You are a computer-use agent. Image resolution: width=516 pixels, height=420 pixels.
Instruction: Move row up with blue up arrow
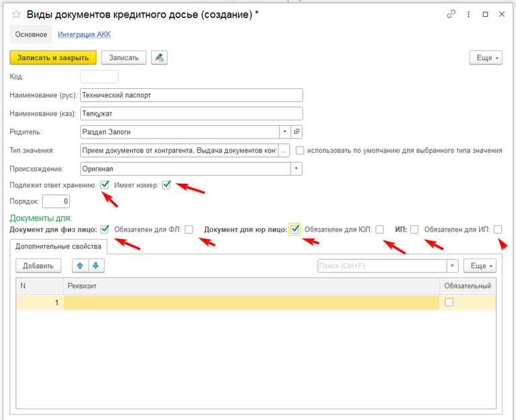tap(80, 266)
